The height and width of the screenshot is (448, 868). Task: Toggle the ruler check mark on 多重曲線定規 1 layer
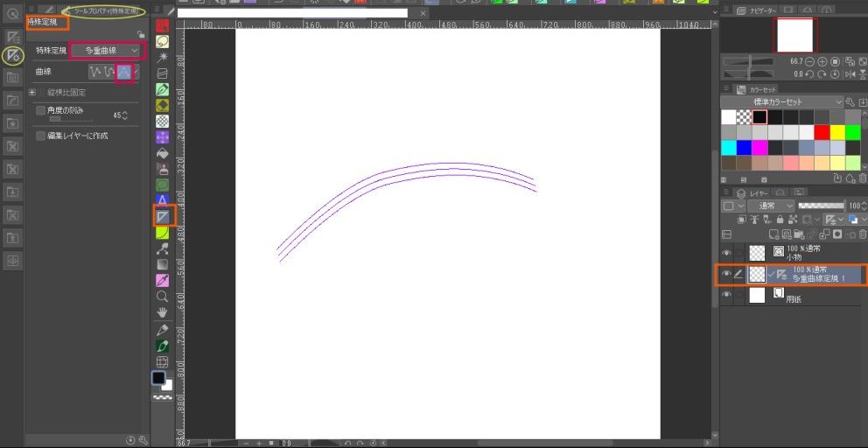[771, 274]
